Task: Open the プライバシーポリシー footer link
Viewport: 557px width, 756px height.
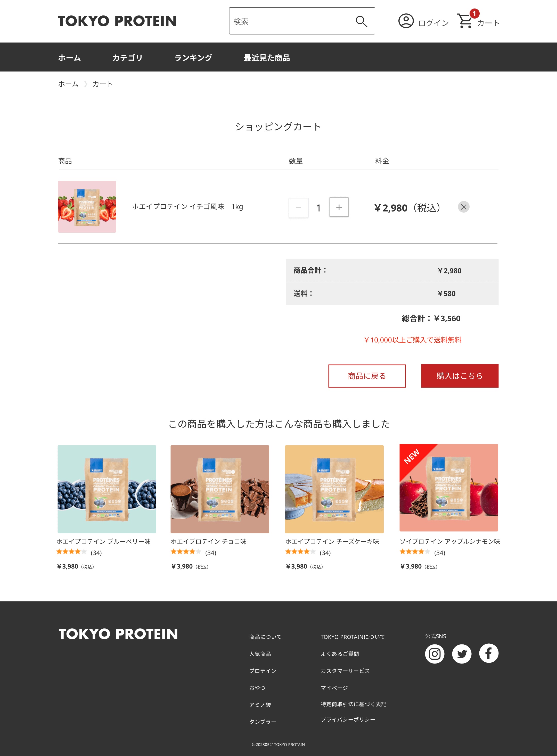Action: (348, 719)
